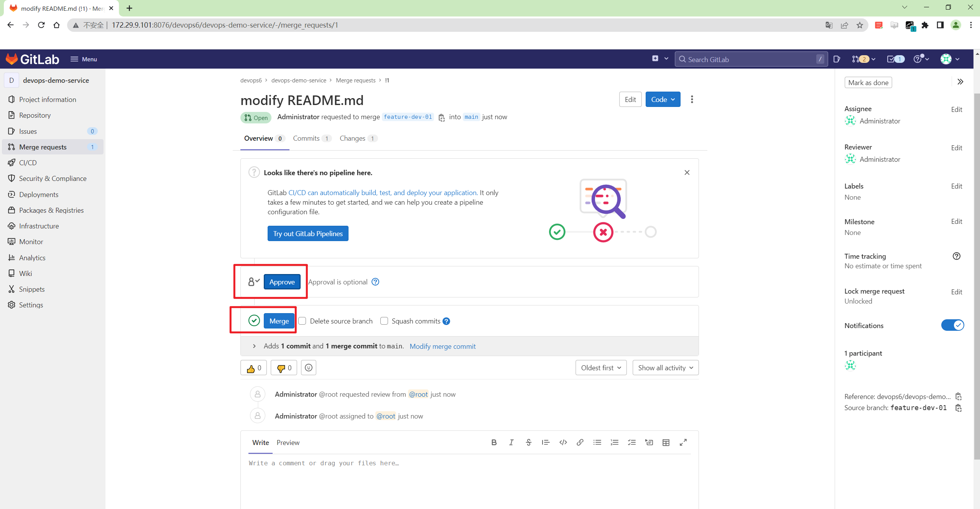980x509 pixels.
Task: Open Modify merge commit link
Action: [x=442, y=346]
